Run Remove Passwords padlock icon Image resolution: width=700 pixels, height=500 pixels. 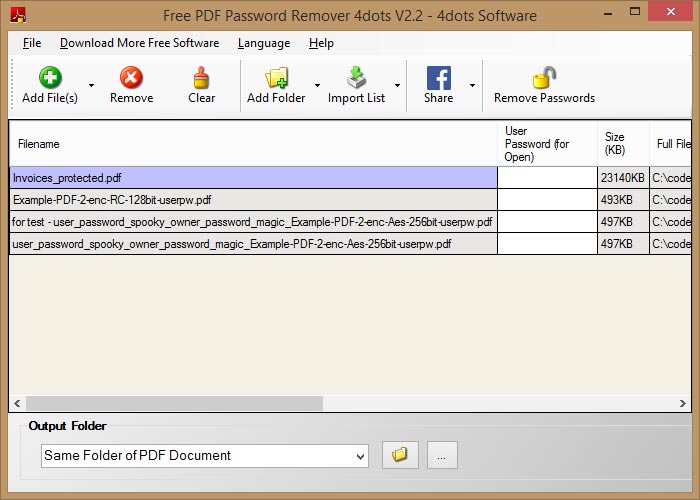(x=544, y=78)
